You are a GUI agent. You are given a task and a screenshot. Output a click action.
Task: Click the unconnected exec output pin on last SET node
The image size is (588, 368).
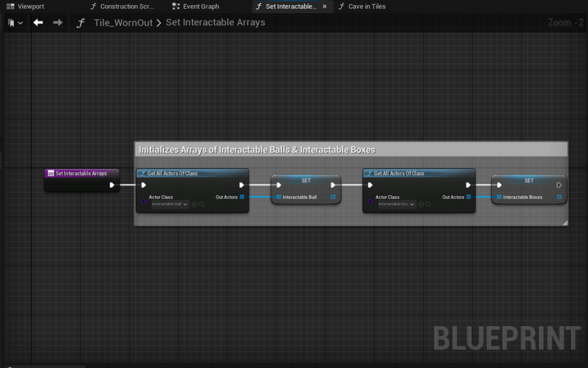(x=559, y=185)
